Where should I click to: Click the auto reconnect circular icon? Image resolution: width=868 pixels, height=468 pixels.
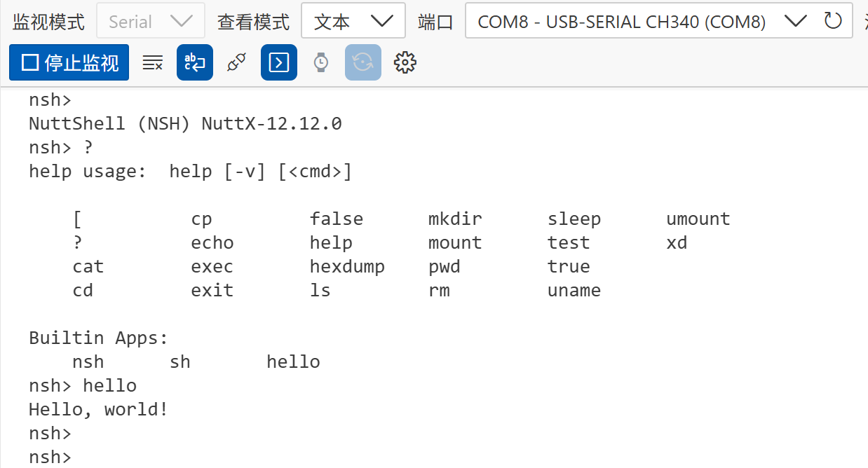(362, 63)
